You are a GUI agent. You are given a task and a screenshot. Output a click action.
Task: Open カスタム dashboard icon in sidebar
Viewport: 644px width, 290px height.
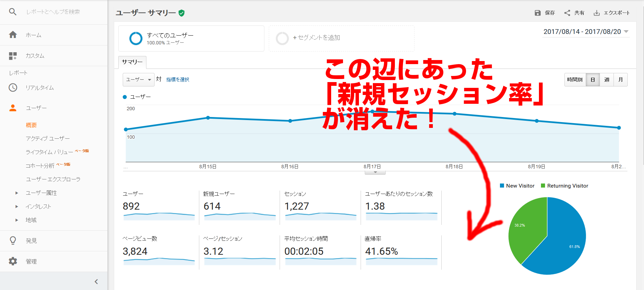click(x=13, y=56)
